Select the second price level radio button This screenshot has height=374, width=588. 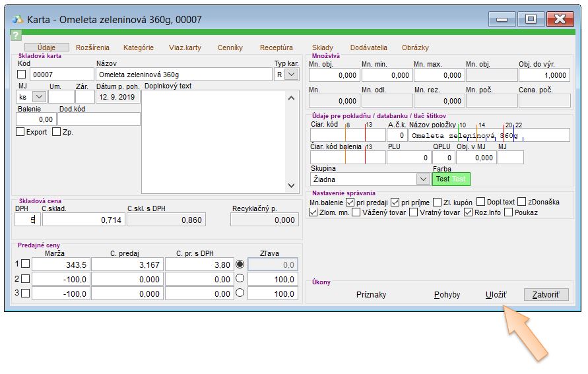(x=240, y=278)
